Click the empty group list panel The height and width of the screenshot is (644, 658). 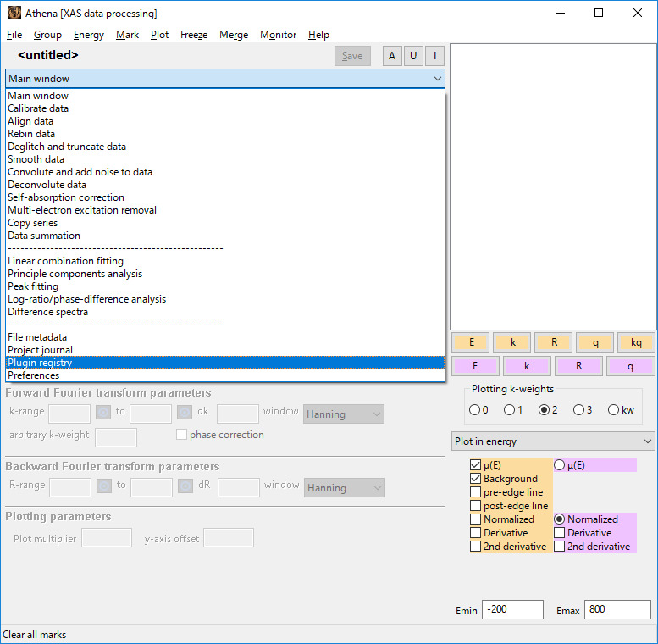click(x=553, y=186)
